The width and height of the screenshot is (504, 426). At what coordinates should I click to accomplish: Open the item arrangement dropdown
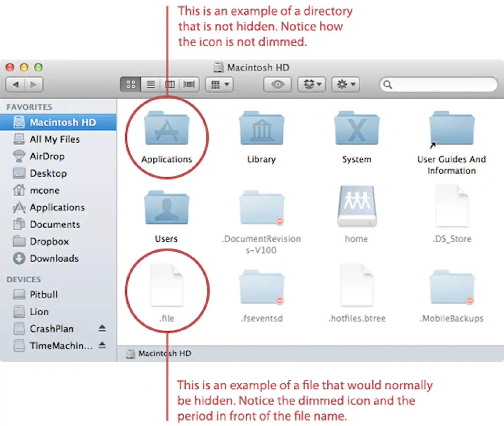pos(220,84)
